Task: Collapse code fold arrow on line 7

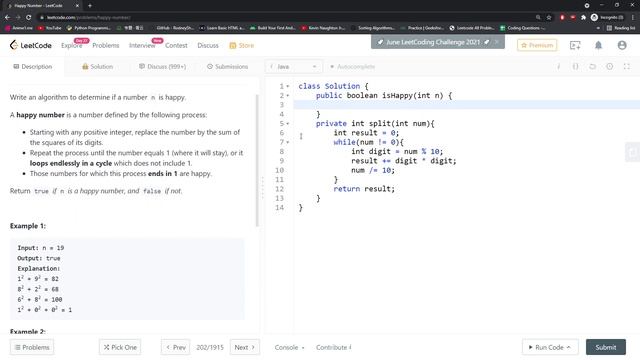Action: coord(288,142)
